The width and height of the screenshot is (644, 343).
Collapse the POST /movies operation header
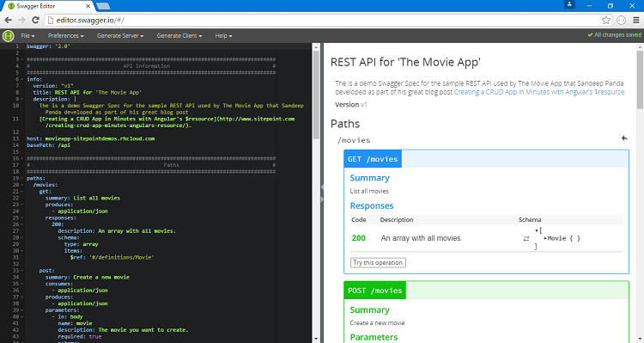pyautogui.click(x=486, y=291)
